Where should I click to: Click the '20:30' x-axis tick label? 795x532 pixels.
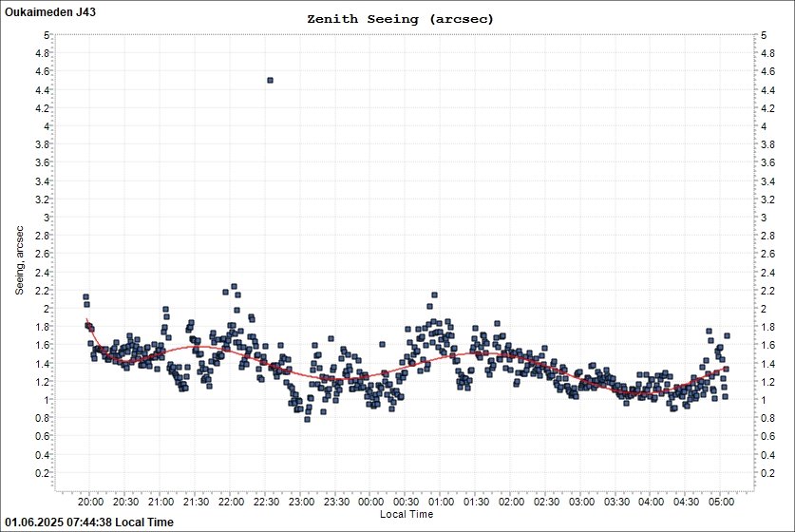coord(125,502)
